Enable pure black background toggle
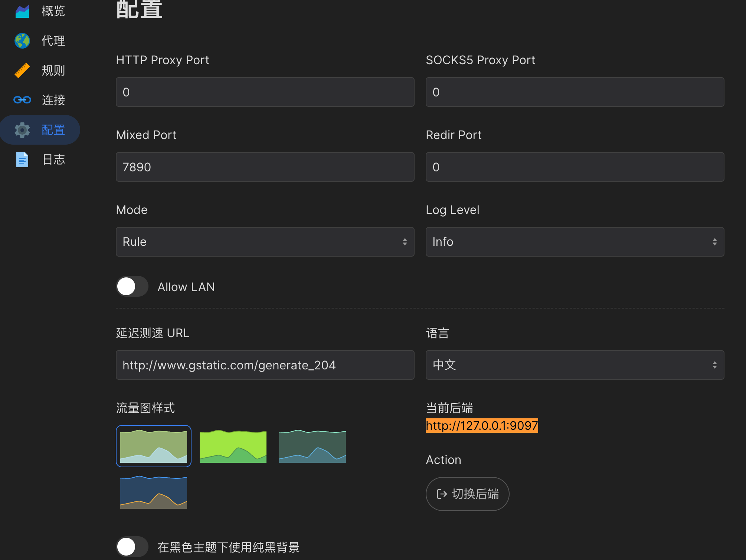This screenshot has height=560, width=746. tap(132, 547)
